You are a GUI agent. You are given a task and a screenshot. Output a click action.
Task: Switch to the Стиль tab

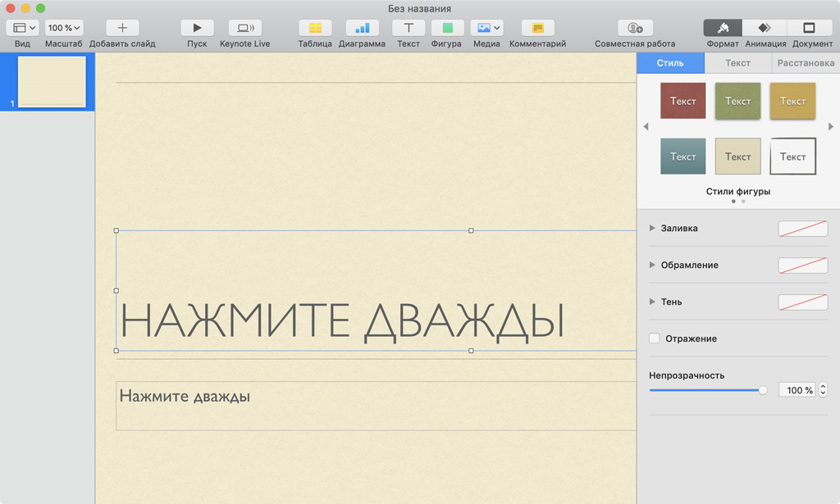pyautogui.click(x=670, y=63)
